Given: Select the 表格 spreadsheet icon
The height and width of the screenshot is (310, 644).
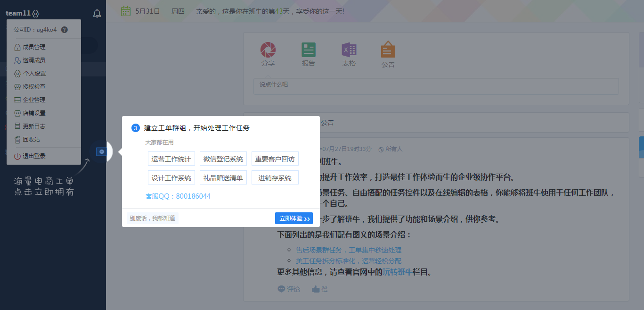Looking at the screenshot, I should click(349, 50).
